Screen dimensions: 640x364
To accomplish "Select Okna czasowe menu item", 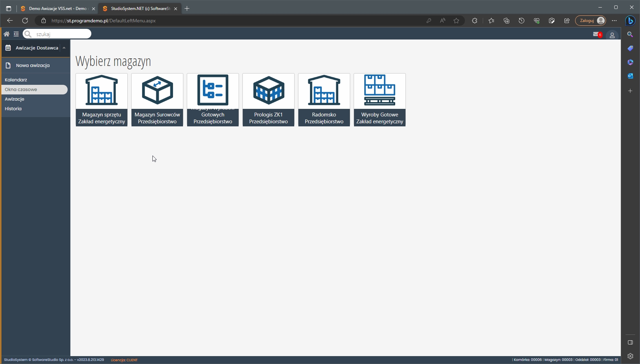I will pos(21,90).
